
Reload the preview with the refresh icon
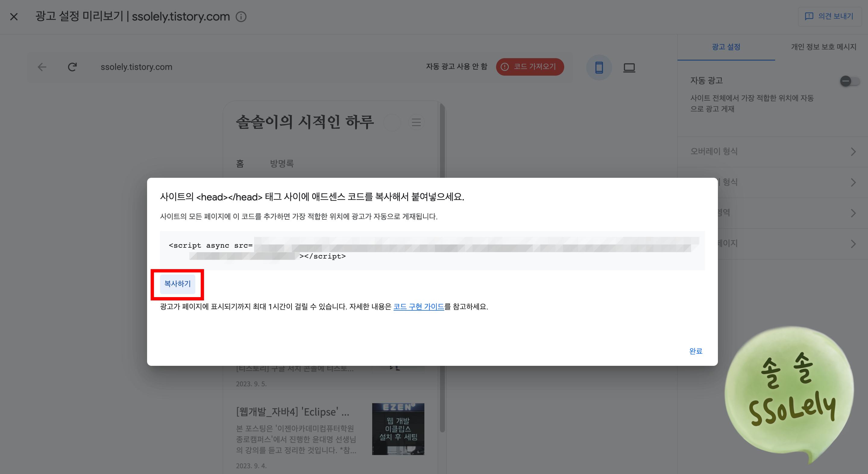[x=72, y=67]
